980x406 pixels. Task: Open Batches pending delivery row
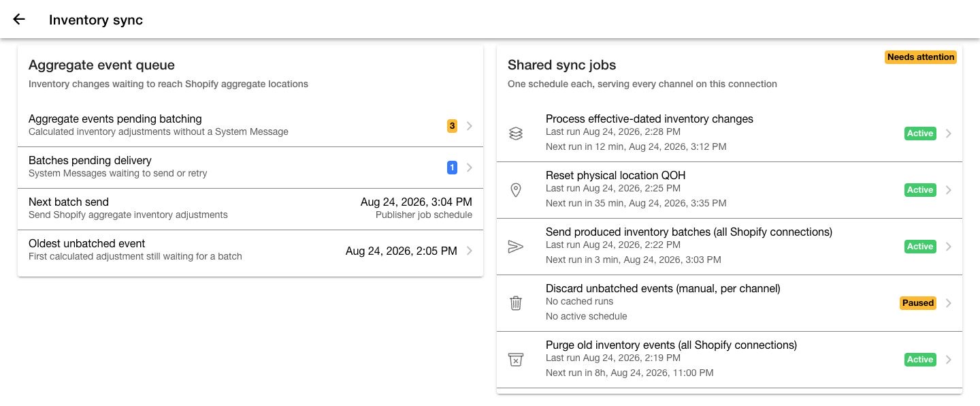(250, 168)
